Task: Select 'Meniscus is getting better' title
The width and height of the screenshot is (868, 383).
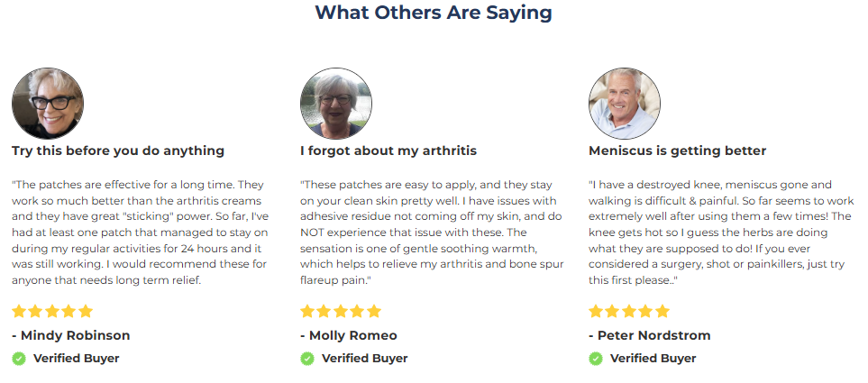Action: pyautogui.click(x=677, y=150)
